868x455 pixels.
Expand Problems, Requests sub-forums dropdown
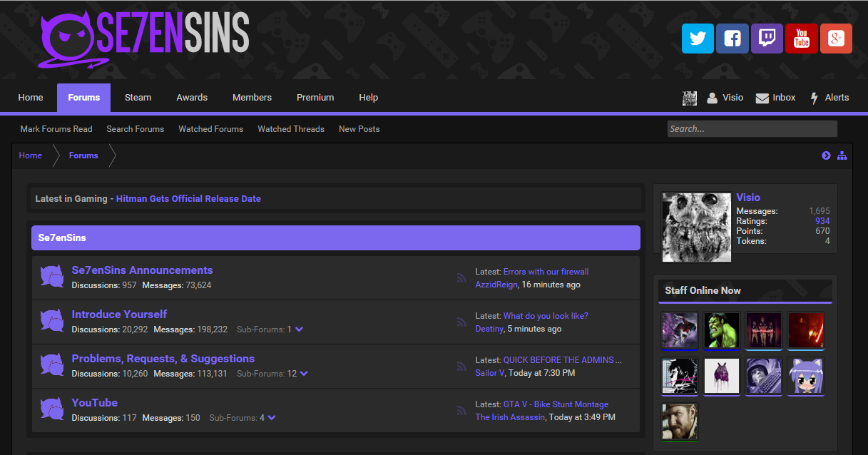click(304, 374)
